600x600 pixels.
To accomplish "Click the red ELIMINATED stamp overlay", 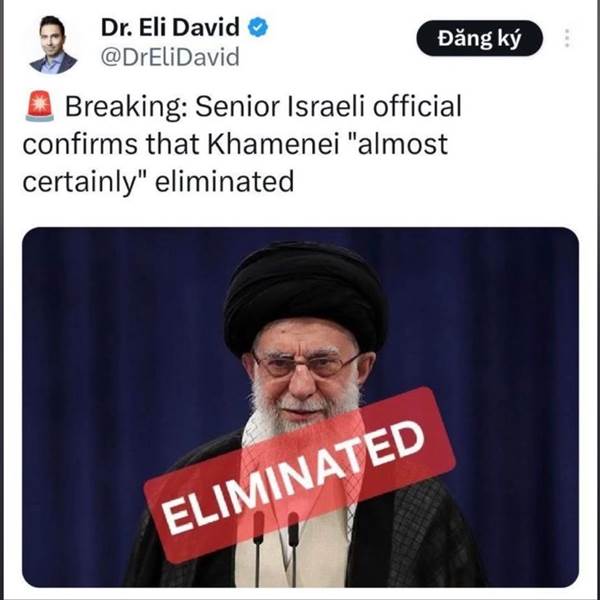I will click(x=299, y=474).
